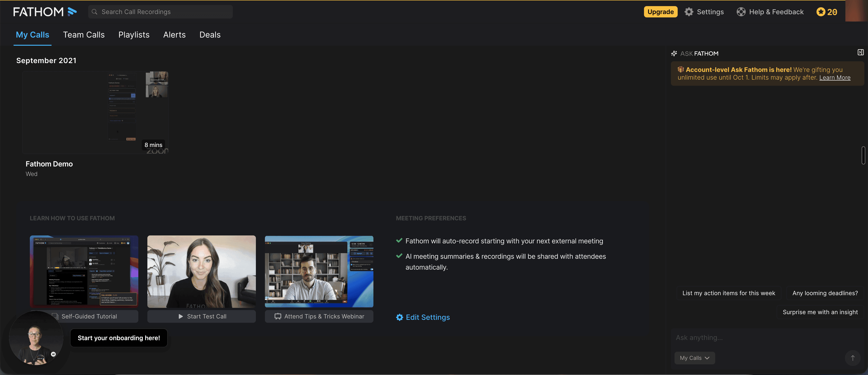Image resolution: width=868 pixels, height=375 pixels.
Task: Click the auto-record green checkmark
Action: coord(399,240)
